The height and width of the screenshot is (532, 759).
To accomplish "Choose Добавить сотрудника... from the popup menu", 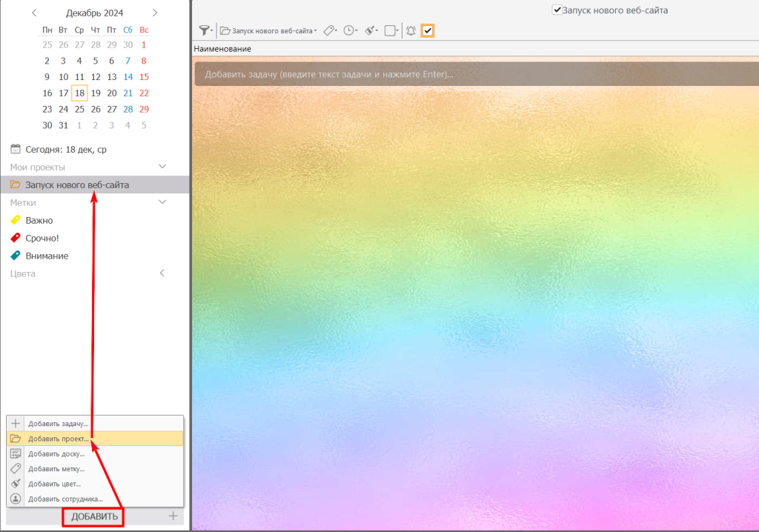I will tap(65, 499).
